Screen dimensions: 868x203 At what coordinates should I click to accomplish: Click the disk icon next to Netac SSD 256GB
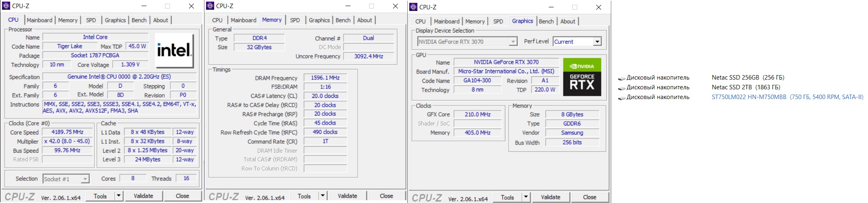click(621, 78)
